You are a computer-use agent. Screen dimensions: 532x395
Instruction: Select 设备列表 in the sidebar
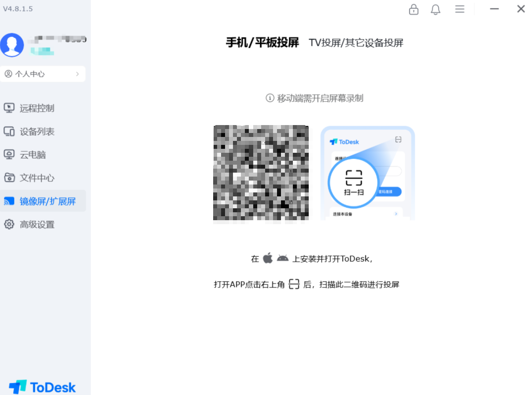point(43,132)
